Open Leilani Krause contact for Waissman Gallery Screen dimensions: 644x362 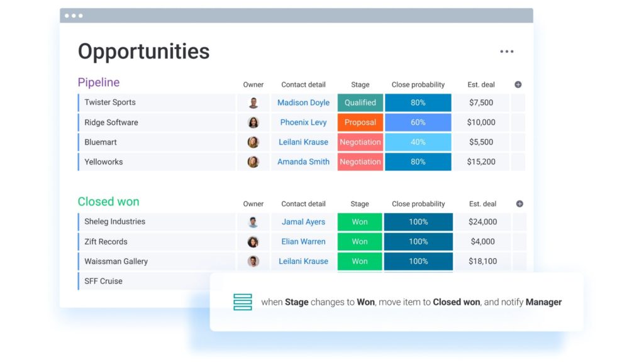point(303,261)
